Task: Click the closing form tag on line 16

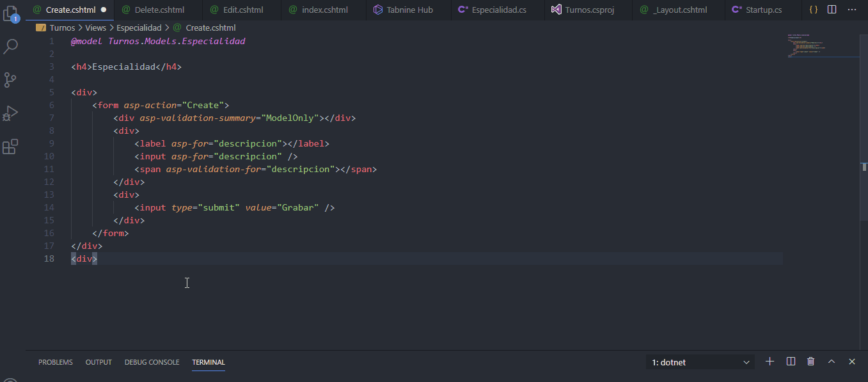Action: 111,233
